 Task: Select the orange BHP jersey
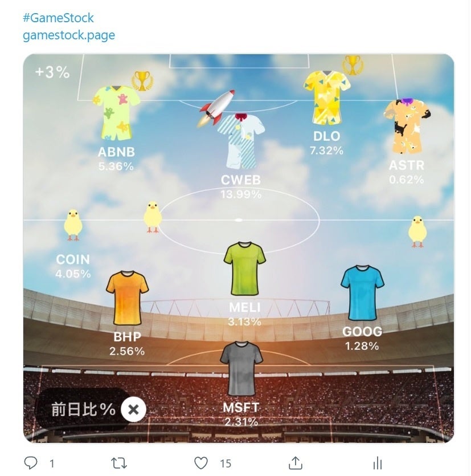127,298
